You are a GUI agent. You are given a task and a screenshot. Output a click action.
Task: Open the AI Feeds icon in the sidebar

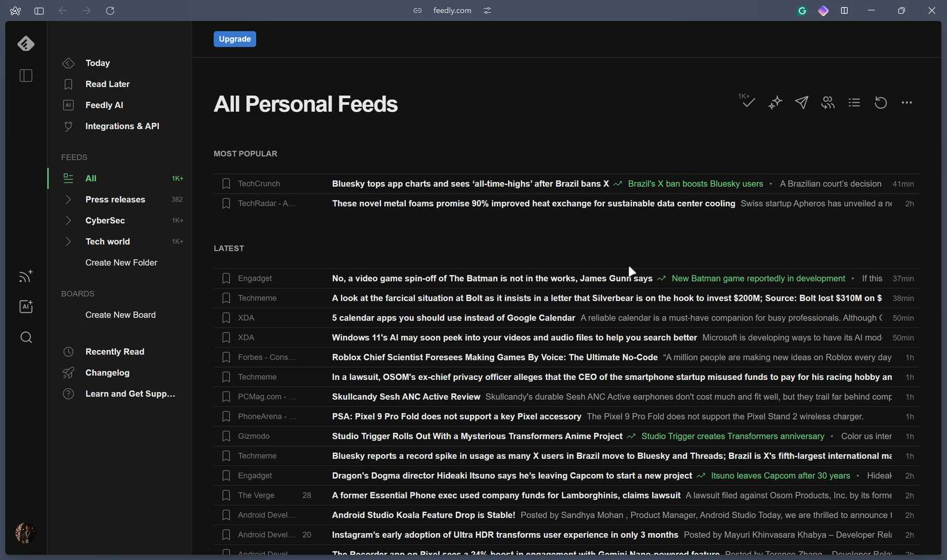pos(26,306)
